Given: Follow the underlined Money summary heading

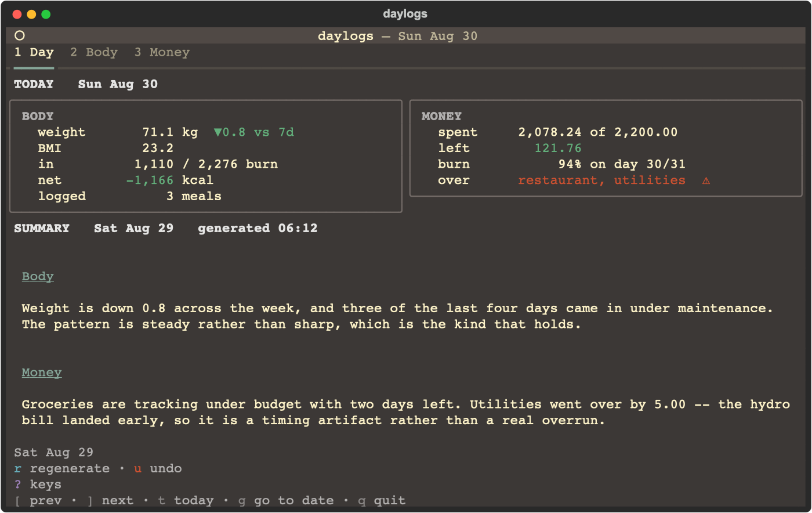Looking at the screenshot, I should click(x=42, y=373).
